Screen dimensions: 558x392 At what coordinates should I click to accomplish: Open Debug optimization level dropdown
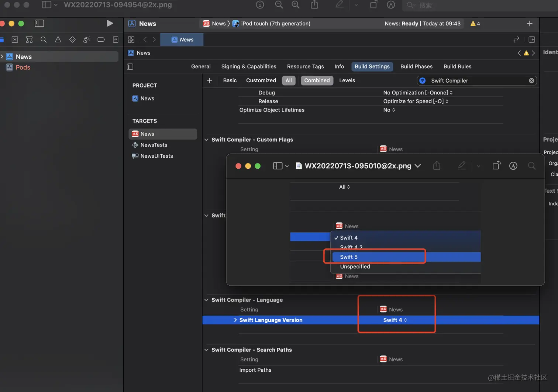[418, 93]
